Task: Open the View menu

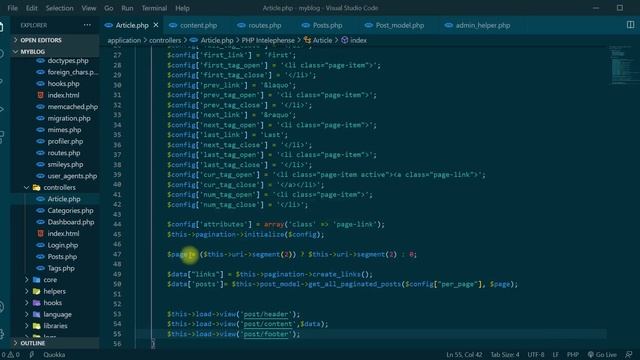Action: coord(89,8)
